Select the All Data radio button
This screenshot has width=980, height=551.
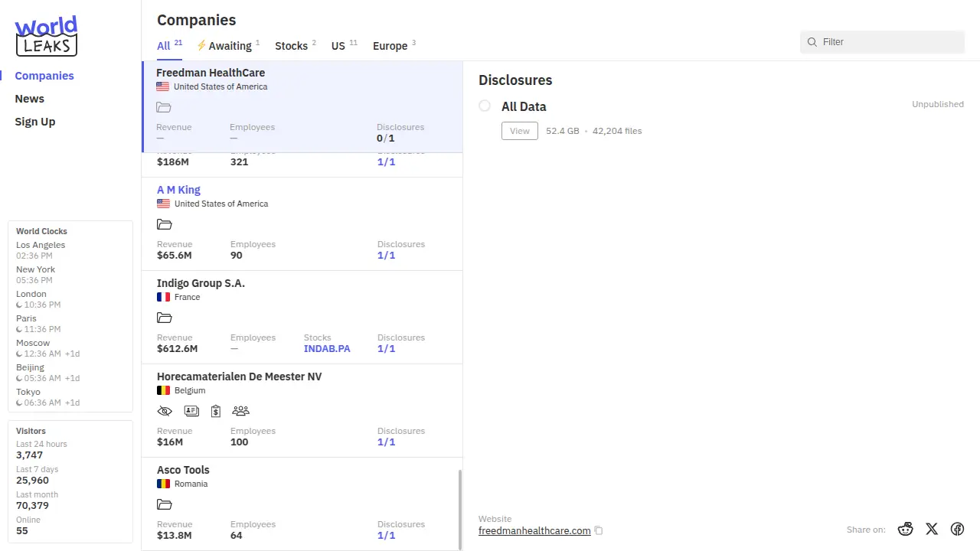tap(485, 106)
